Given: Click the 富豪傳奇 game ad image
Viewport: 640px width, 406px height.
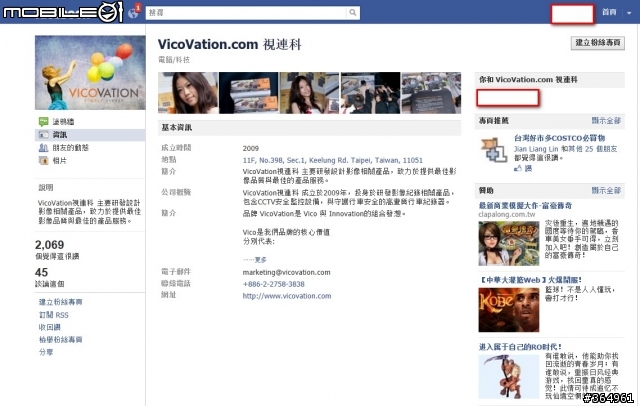Looking at the screenshot, I should tap(509, 244).
